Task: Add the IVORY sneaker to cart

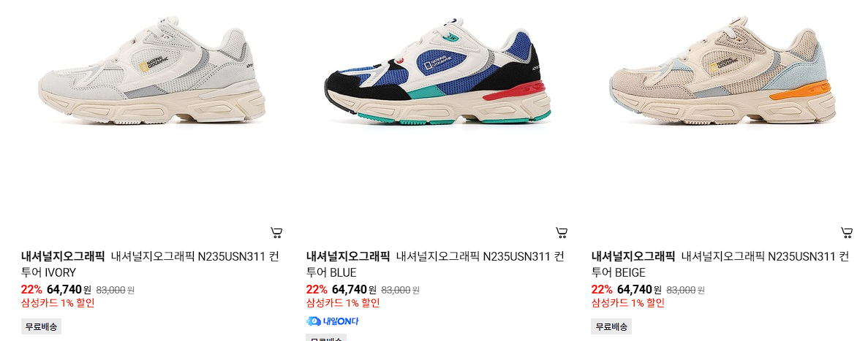Action: click(276, 233)
